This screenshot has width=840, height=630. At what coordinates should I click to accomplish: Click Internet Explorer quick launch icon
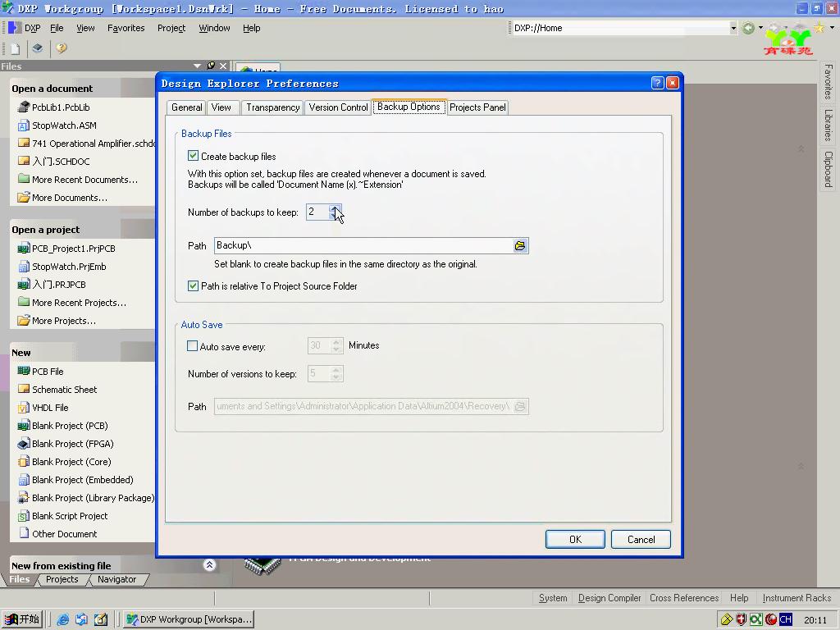coord(62,620)
